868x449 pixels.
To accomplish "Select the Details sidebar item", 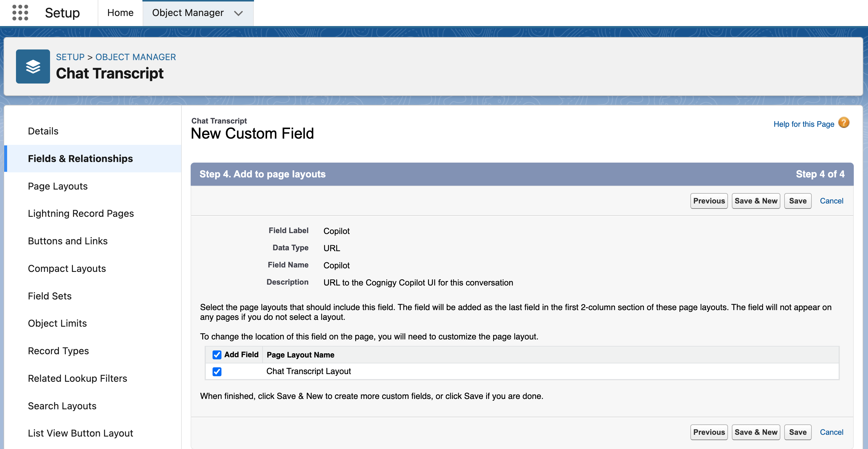I will pyautogui.click(x=43, y=131).
